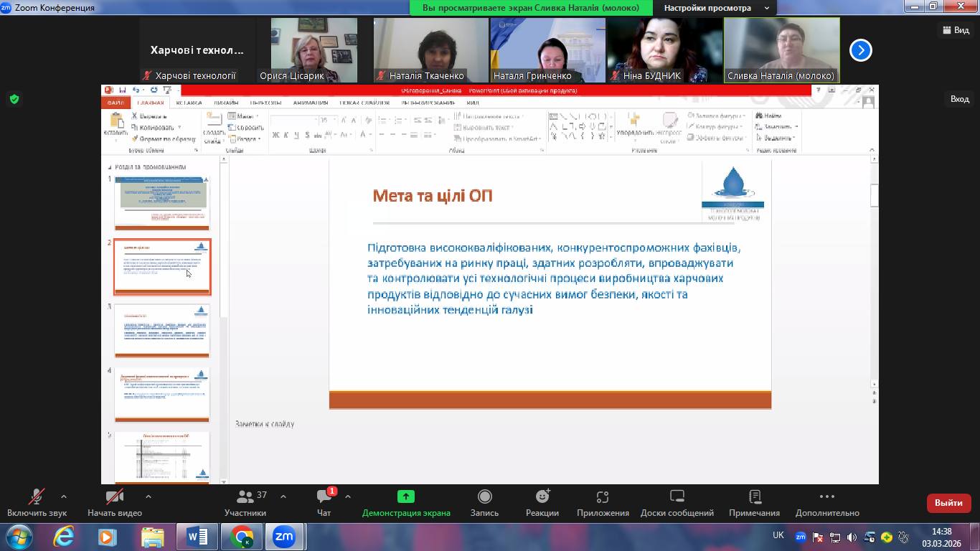The width and height of the screenshot is (980, 551).
Task: Expand audio options arrow beside microphone
Action: [x=64, y=496]
